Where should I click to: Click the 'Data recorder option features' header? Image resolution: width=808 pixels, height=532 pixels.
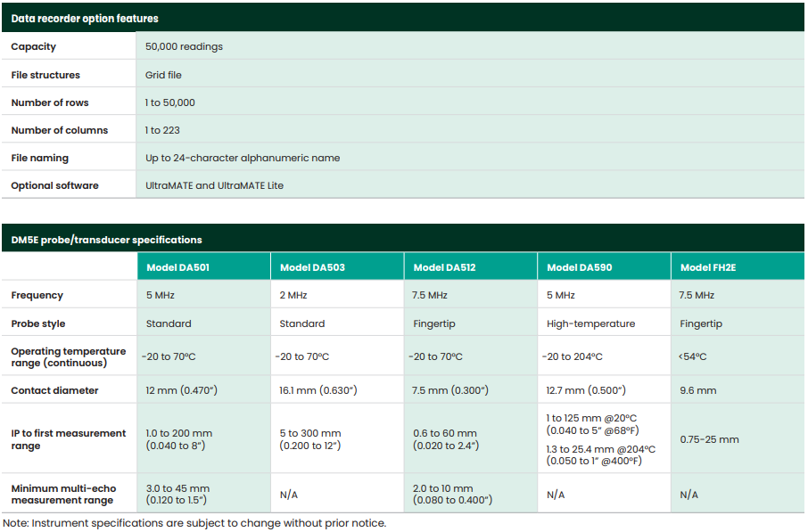click(85, 18)
